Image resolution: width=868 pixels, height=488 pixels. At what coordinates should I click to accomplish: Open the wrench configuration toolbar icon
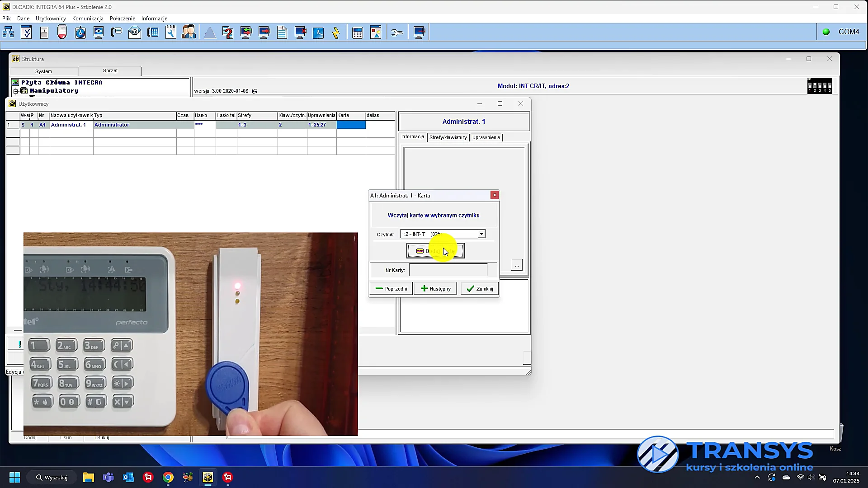[x=397, y=32]
